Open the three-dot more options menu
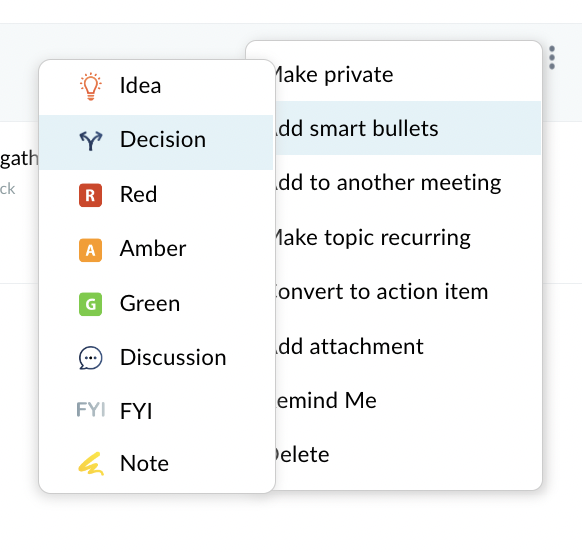The width and height of the screenshot is (582, 552). 552,58
